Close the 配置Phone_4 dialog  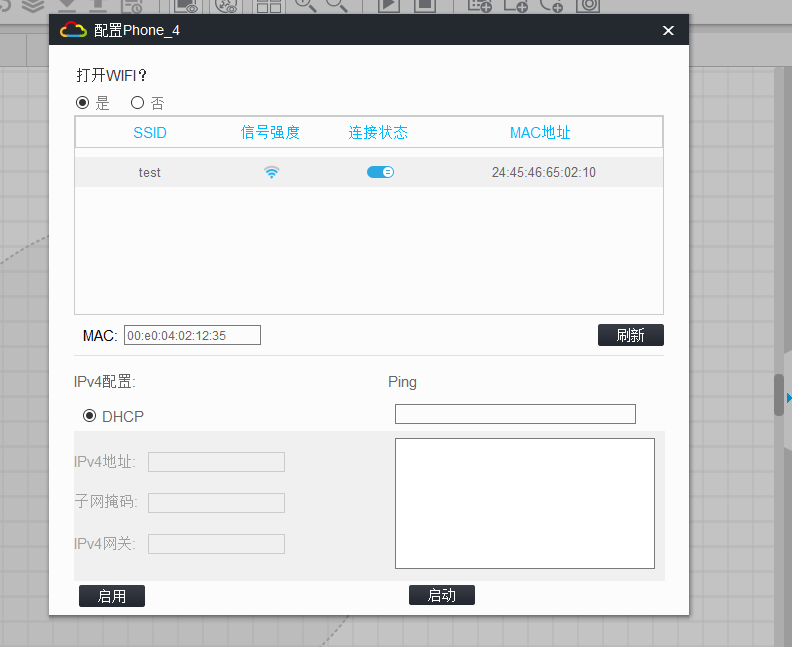pyautogui.click(x=668, y=31)
